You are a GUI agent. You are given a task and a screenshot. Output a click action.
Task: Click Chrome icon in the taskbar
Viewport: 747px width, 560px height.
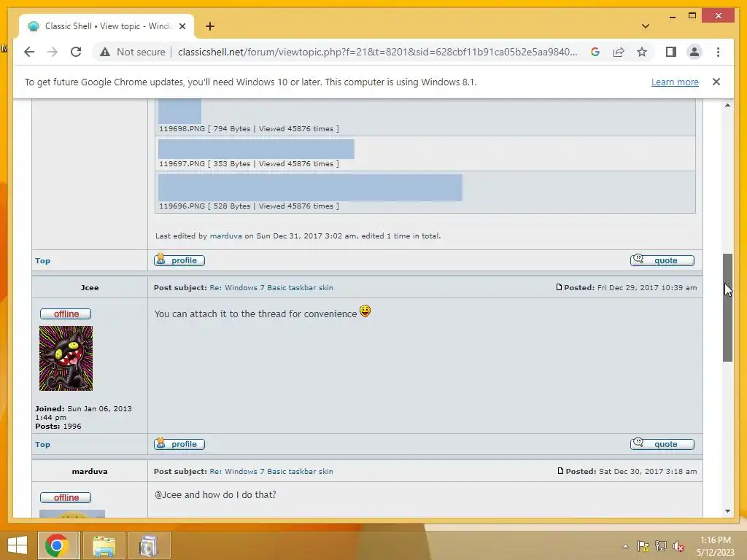57,545
